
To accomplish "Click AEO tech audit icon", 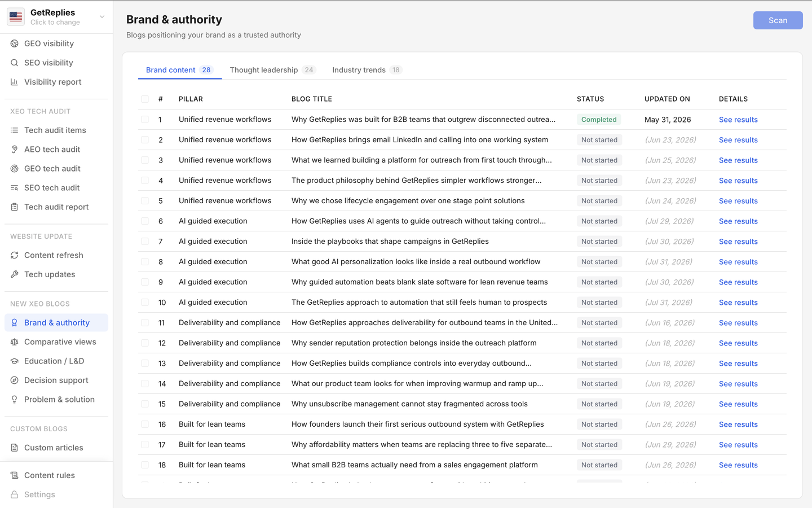I will 15,150.
